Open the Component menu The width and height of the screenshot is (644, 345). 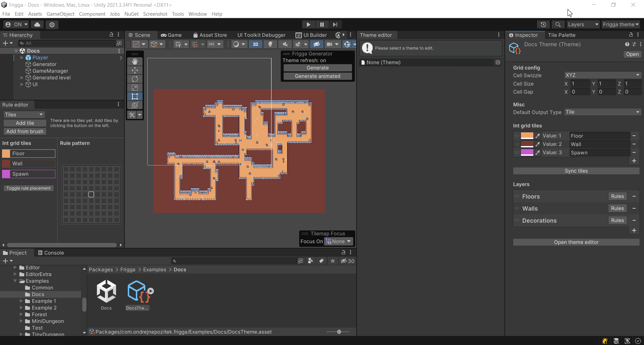point(92,14)
